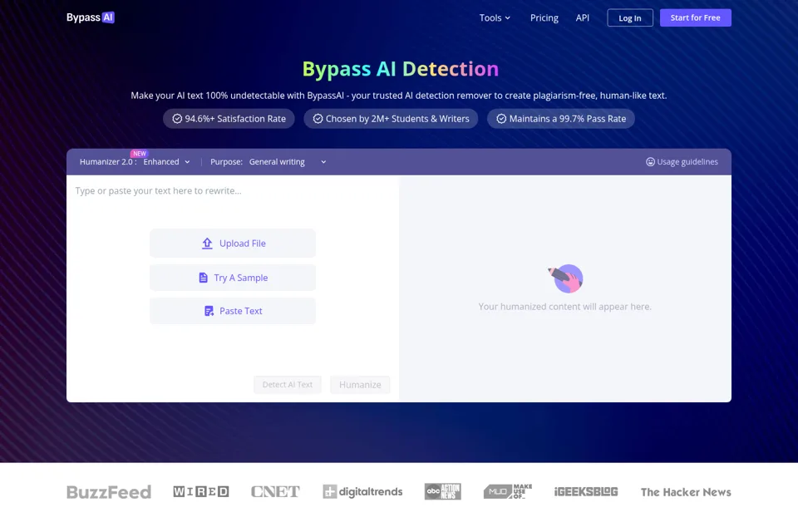The width and height of the screenshot is (798, 532).
Task: Click the BypassAI logo
Action: 91,17
